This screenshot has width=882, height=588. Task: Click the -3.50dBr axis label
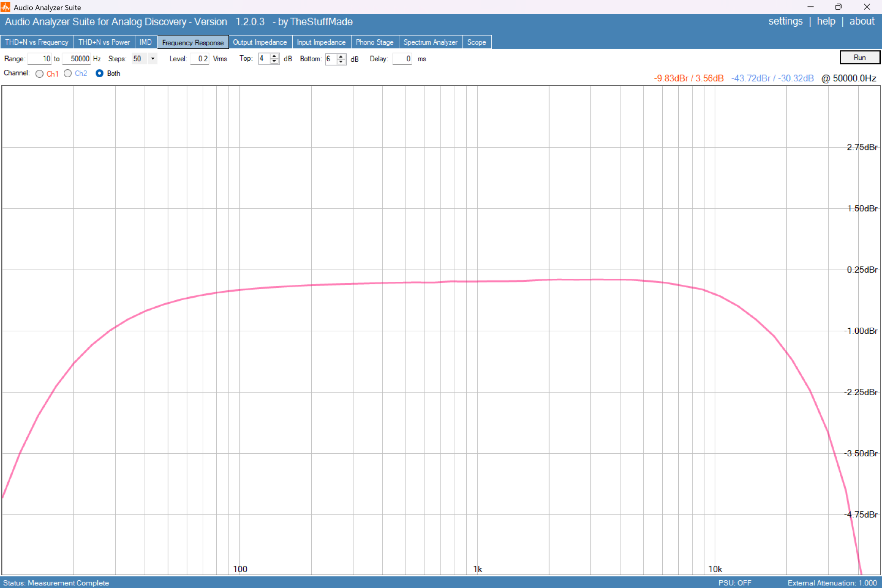click(x=860, y=453)
